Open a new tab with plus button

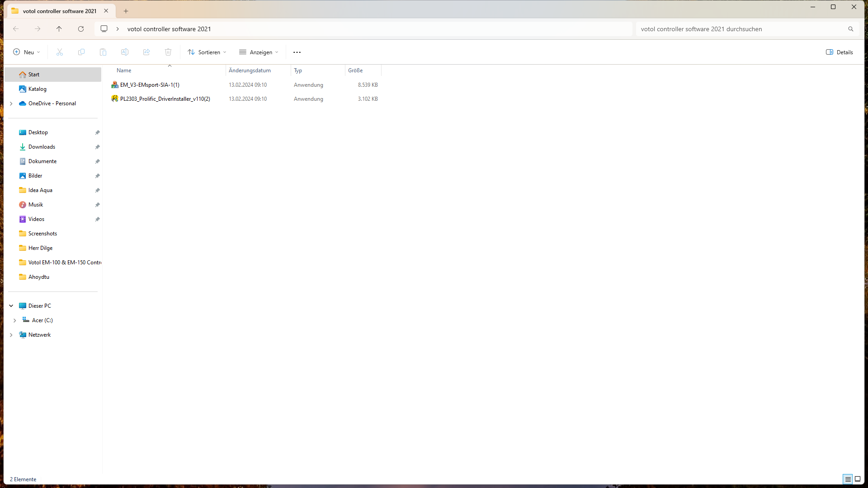126,11
